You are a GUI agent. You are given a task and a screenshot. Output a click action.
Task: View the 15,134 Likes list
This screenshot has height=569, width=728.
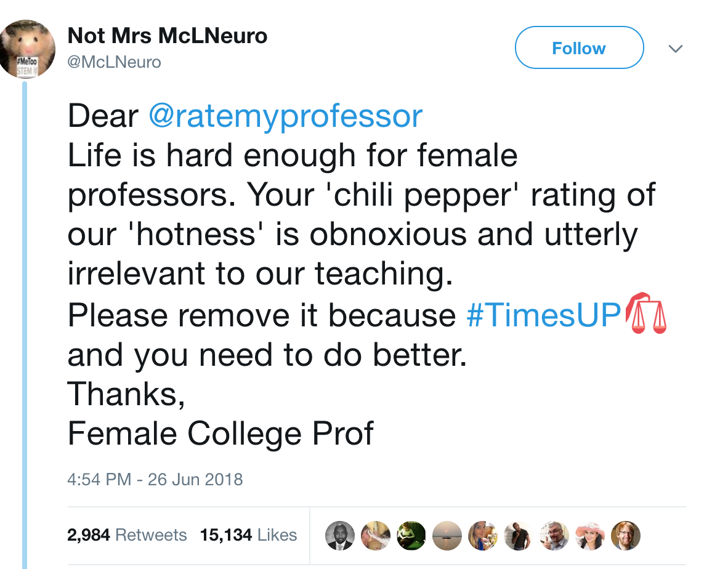click(249, 535)
